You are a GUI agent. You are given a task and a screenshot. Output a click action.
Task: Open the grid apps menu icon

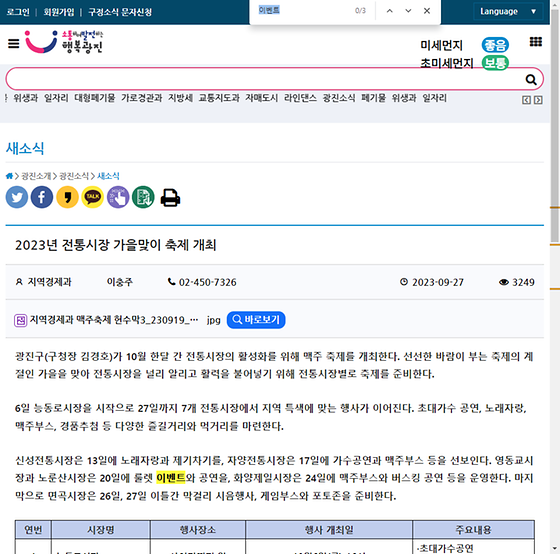[535, 42]
